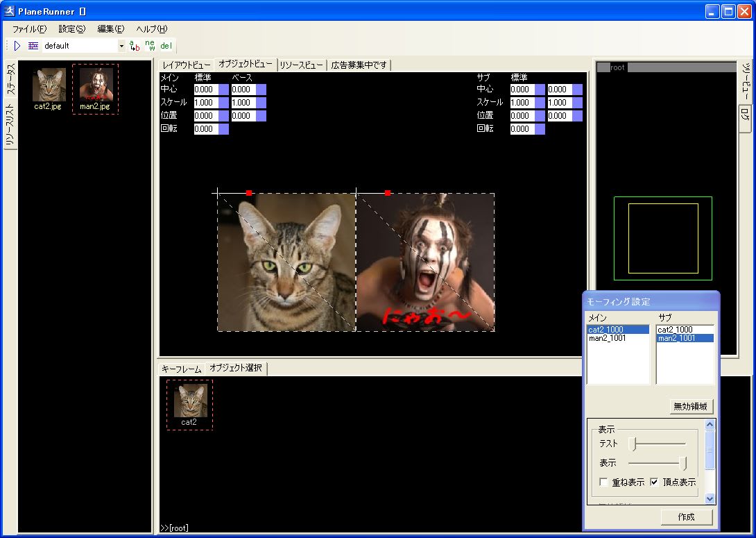Click the green 'del' toolbar icon
The height and width of the screenshot is (538, 756).
(x=166, y=46)
